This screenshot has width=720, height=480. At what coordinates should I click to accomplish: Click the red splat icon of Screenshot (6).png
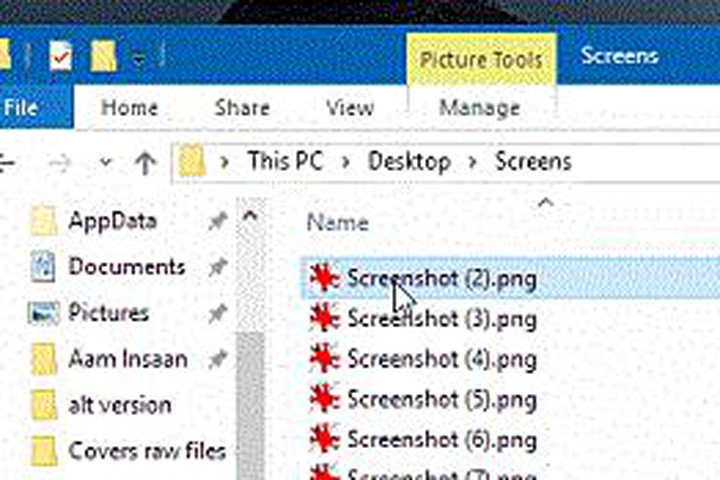point(324,439)
